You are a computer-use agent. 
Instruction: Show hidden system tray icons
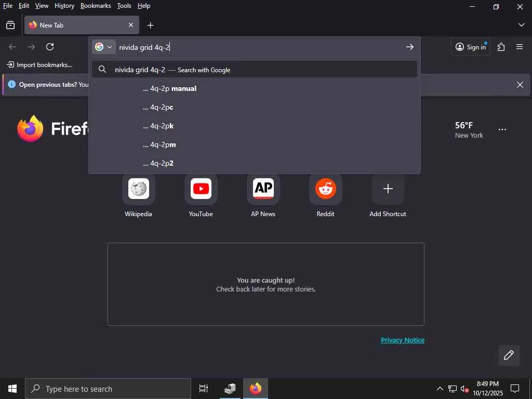click(x=440, y=389)
